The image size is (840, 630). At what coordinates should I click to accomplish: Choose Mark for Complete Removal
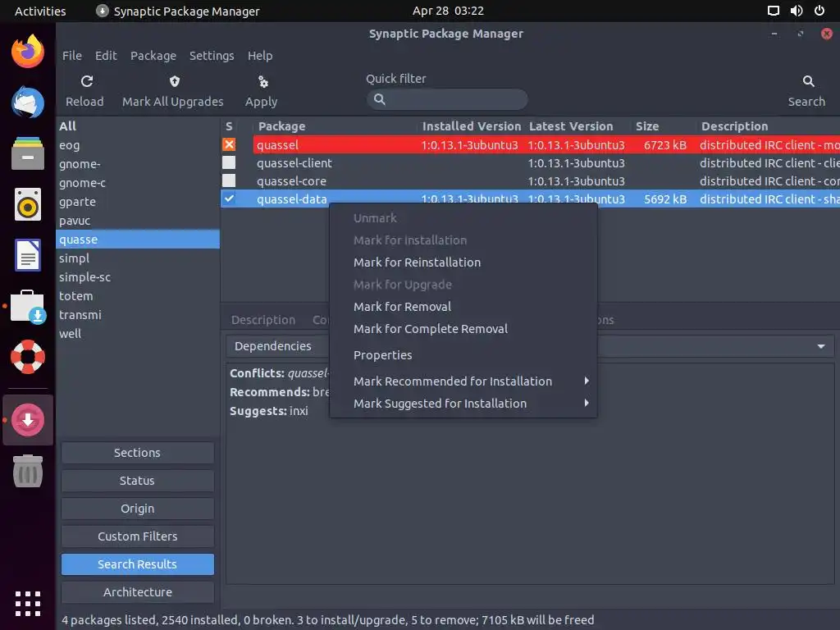click(x=430, y=329)
